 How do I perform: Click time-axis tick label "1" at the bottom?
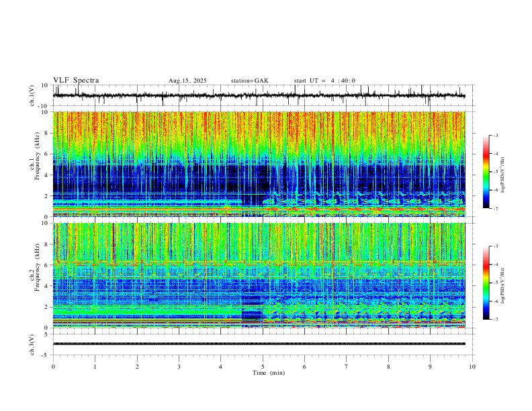(95, 367)
